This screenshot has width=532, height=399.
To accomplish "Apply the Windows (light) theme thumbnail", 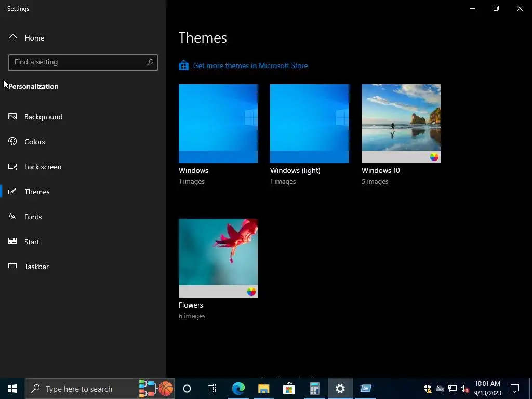I will pos(310,124).
